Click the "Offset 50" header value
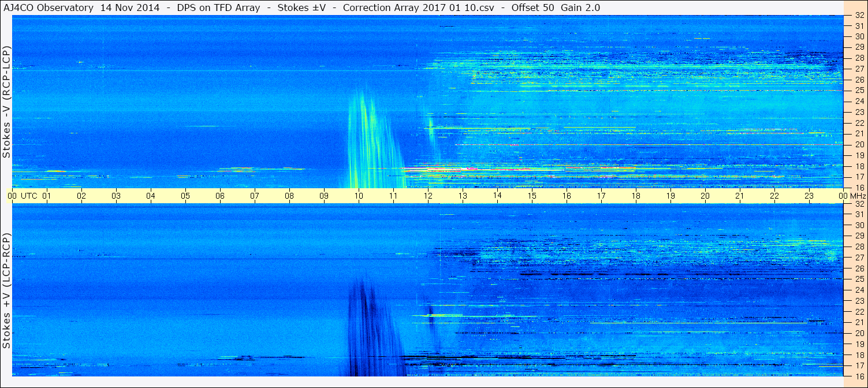 pyautogui.click(x=532, y=8)
